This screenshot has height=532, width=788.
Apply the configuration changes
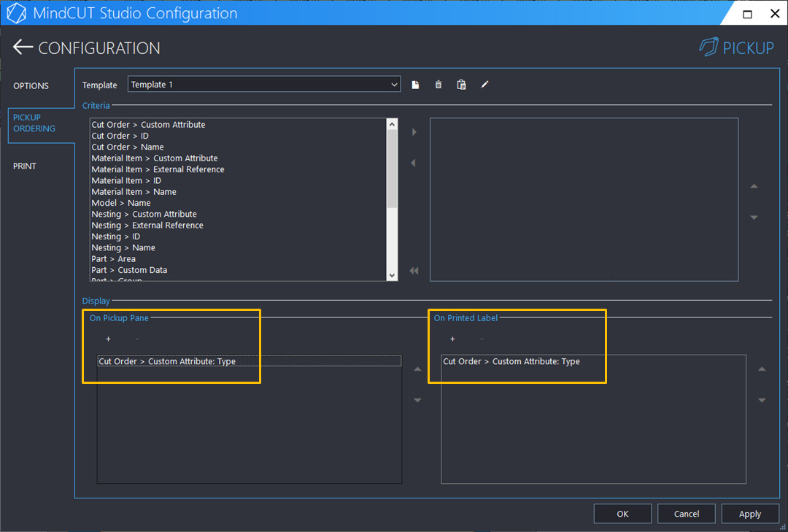[750, 514]
